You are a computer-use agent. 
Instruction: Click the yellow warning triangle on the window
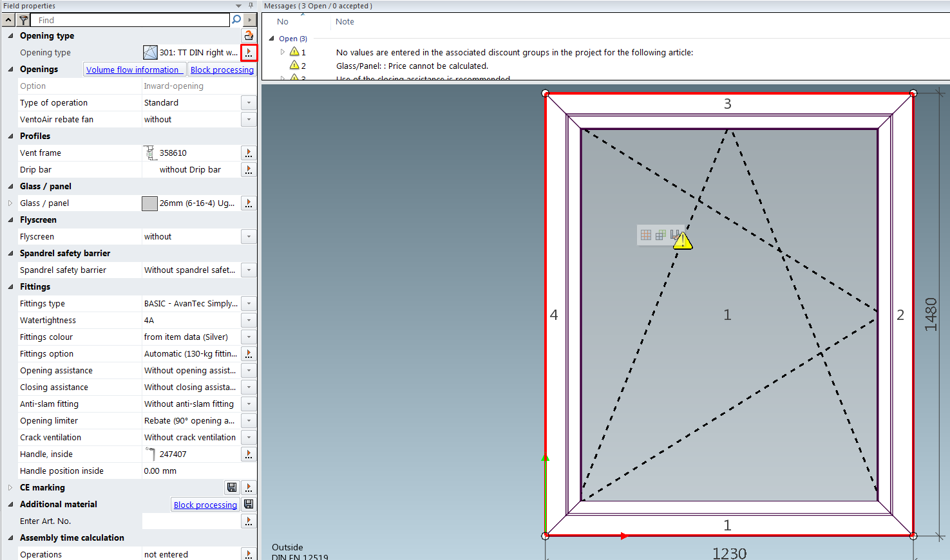click(x=682, y=241)
